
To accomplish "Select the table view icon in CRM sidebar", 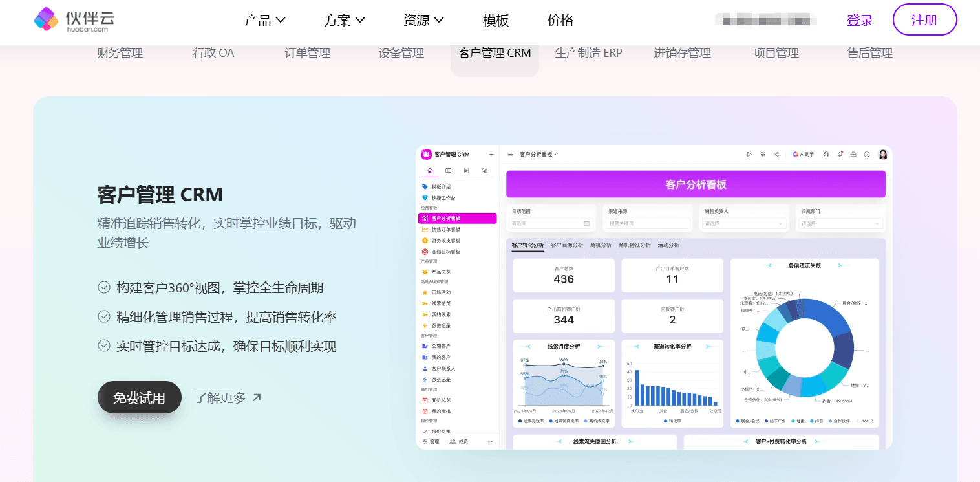I will pos(448,171).
